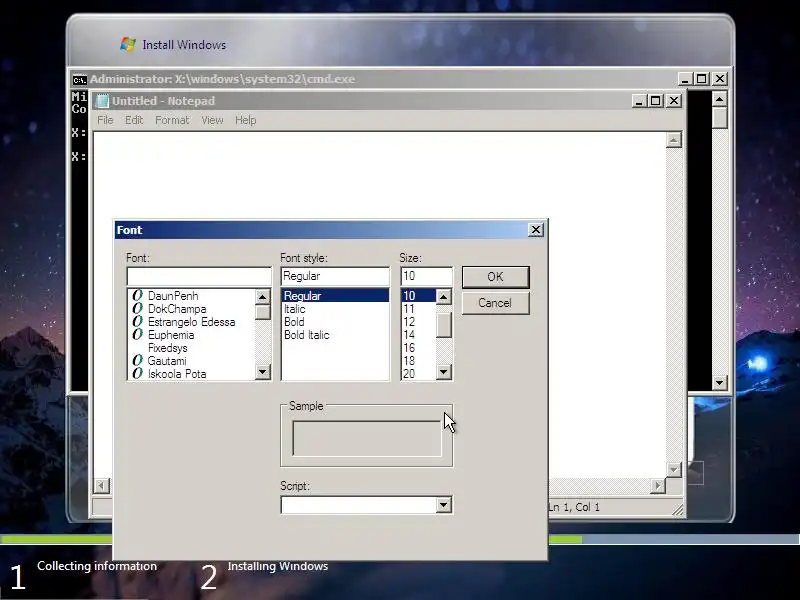
Task: Select the DokChampa font
Action: click(x=191, y=309)
